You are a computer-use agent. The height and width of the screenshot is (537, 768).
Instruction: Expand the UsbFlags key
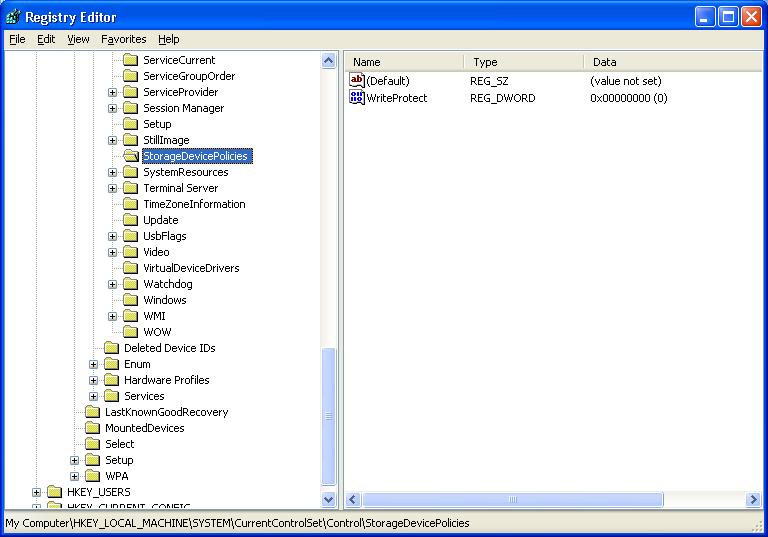(x=113, y=237)
